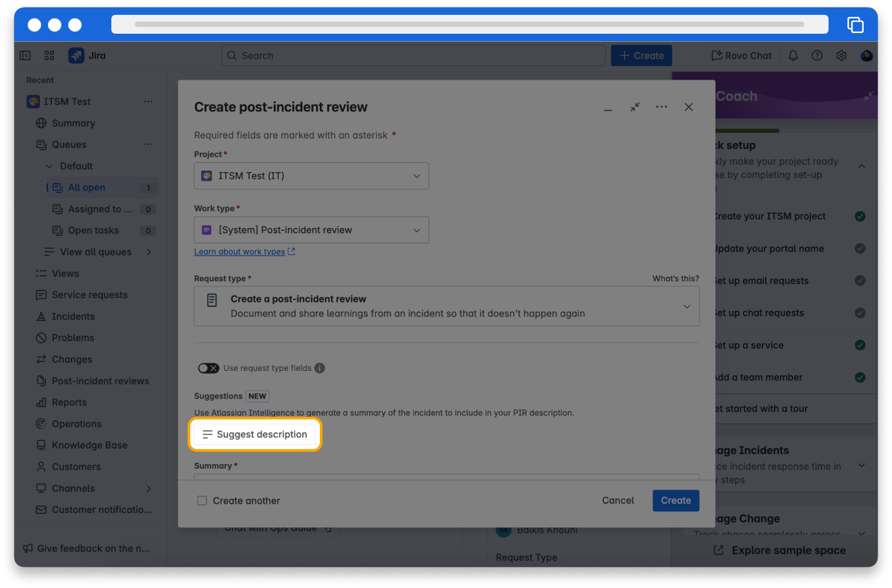Expand View all queues arrow

[148, 252]
